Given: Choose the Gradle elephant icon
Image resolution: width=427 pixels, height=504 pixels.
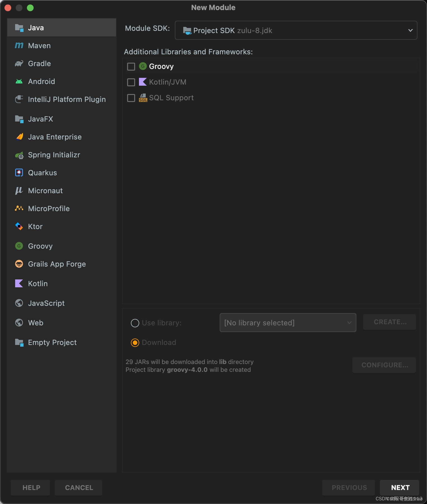Looking at the screenshot, I should [19, 64].
